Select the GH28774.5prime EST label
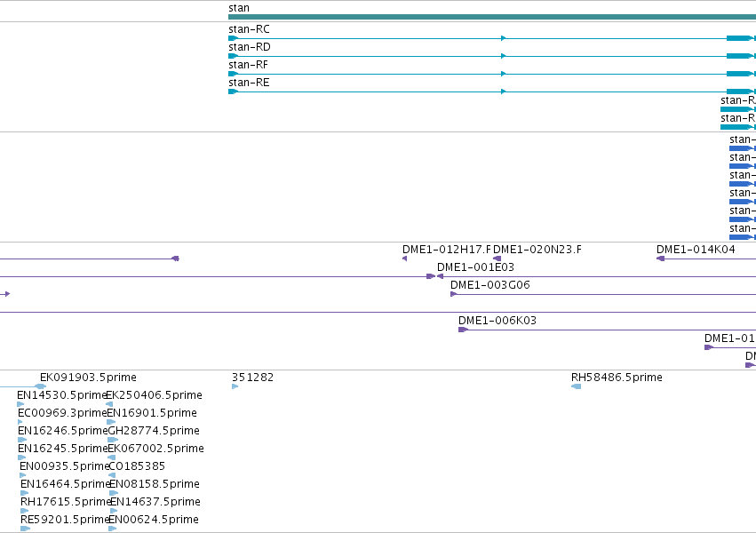Screen dimensions: 756x533 coord(154,432)
